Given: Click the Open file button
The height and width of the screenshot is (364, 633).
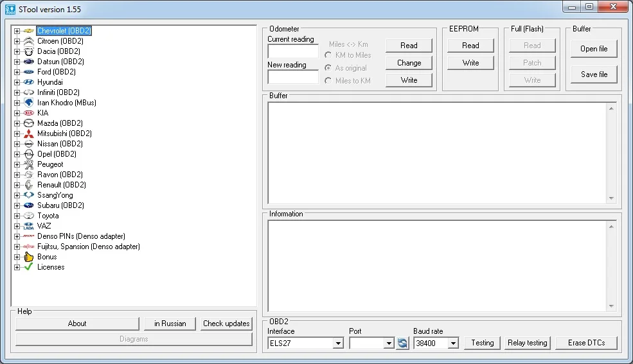Looking at the screenshot, I should click(x=594, y=49).
